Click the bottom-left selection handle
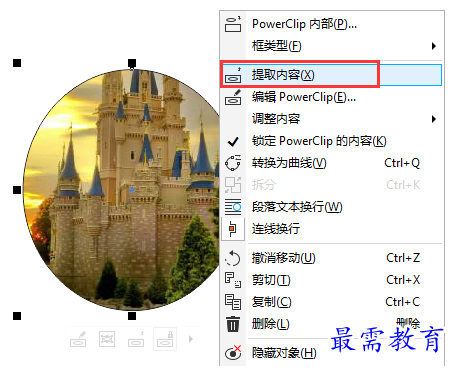This screenshot has width=452, height=371. pyautogui.click(x=17, y=316)
